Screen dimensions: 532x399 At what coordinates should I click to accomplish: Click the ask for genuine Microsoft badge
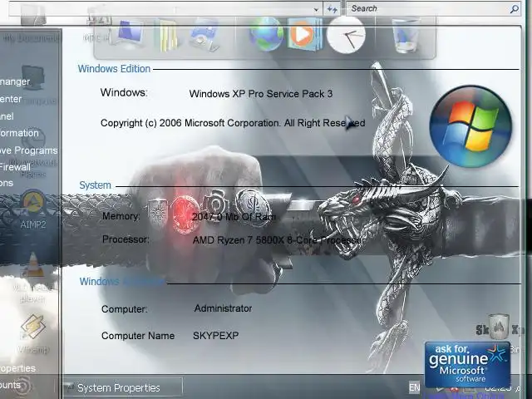(467, 364)
